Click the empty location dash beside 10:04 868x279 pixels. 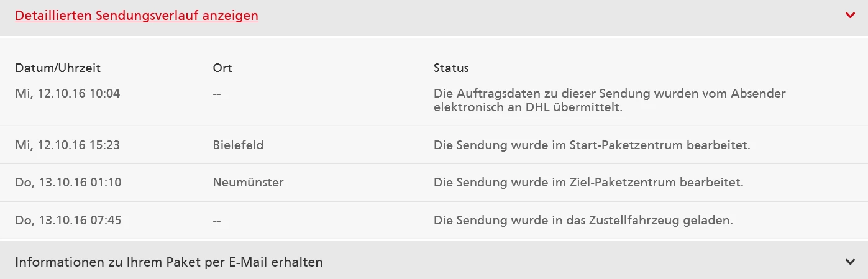click(x=217, y=94)
